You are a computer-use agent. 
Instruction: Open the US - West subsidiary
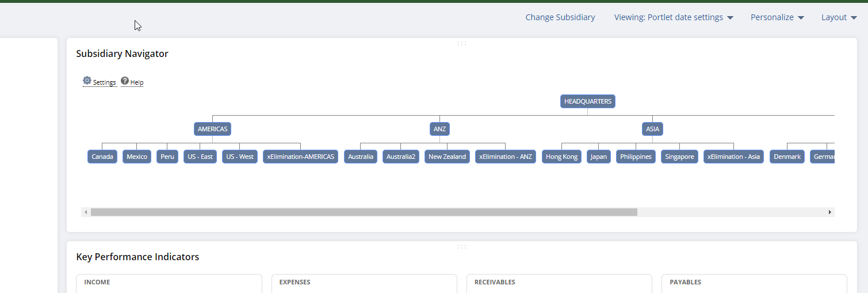pos(239,157)
